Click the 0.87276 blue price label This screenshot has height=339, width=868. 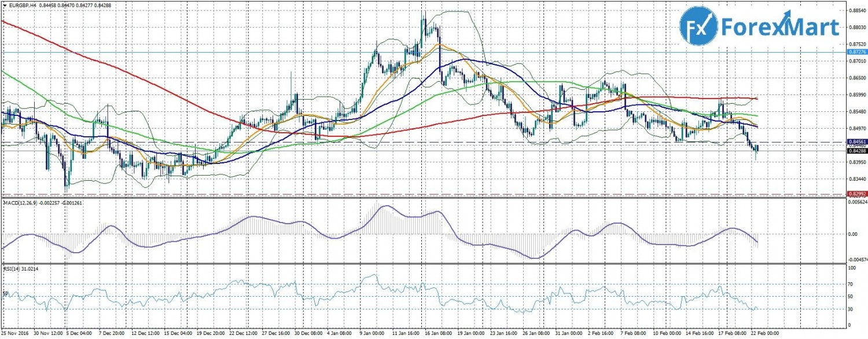(856, 52)
